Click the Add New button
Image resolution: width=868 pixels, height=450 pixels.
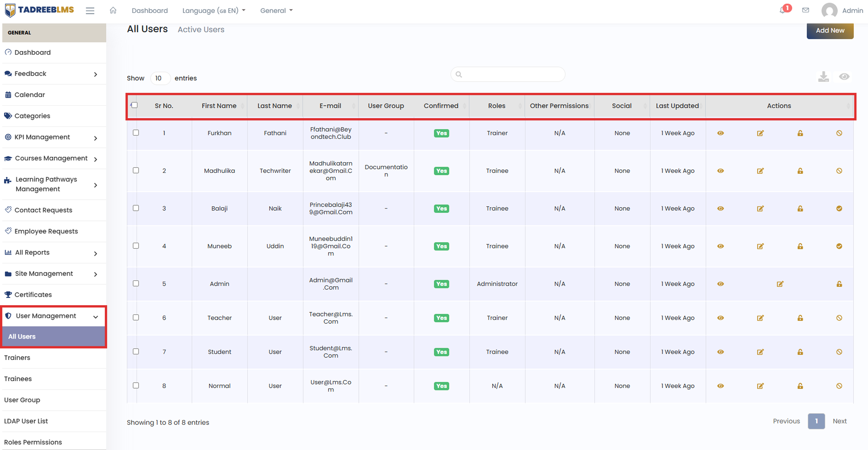(830, 31)
